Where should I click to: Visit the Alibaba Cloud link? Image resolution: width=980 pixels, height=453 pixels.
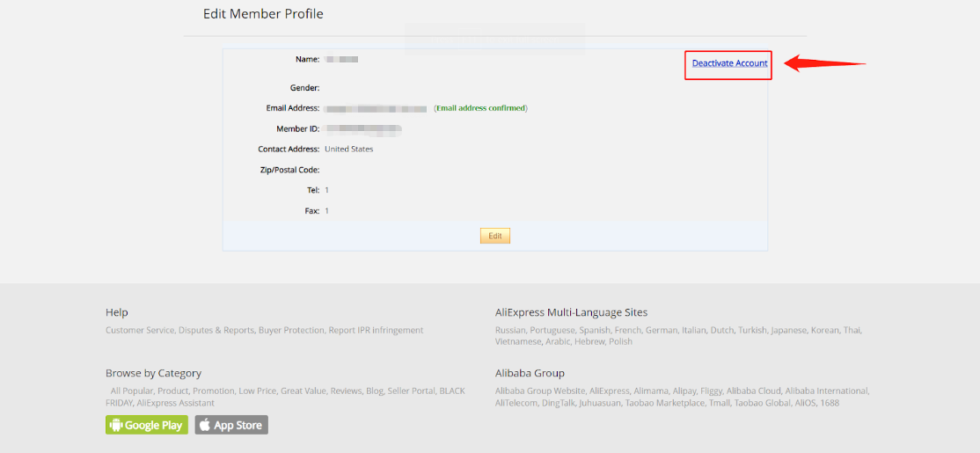point(754,391)
